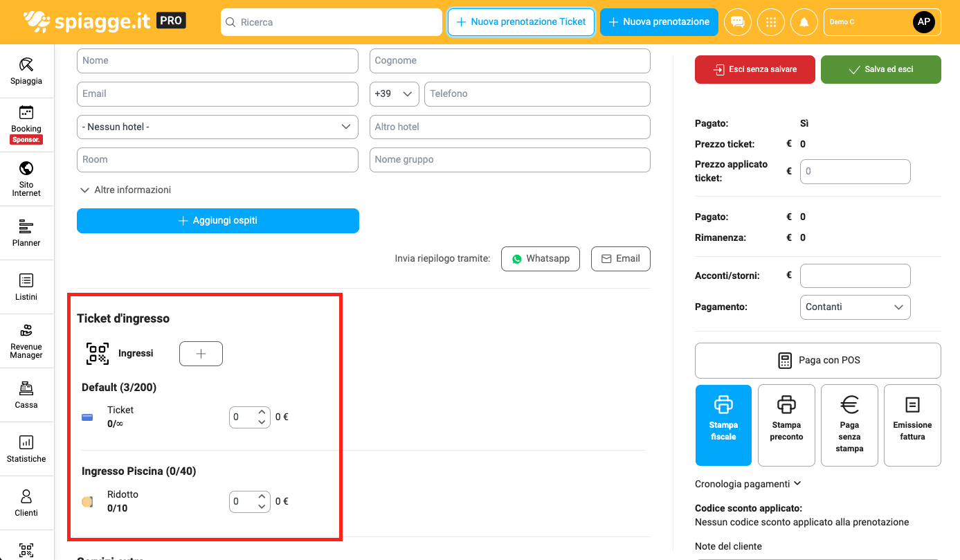Open the chat messages icon in header

coord(738,22)
